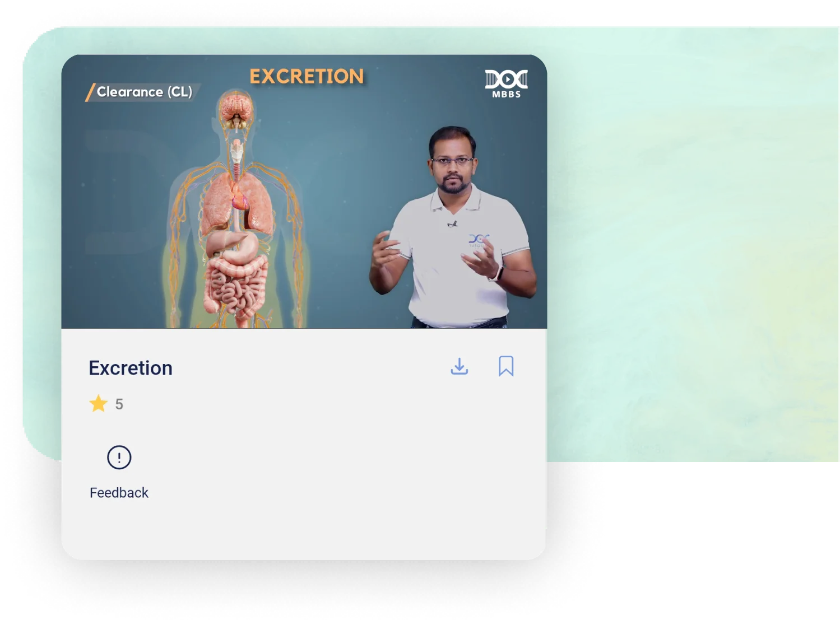Open Feedback via the exclamation circle icon

(x=119, y=458)
